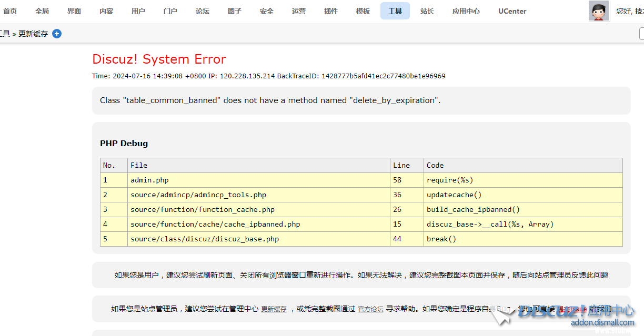The height and width of the screenshot is (336, 644).
Task: Click the blue plus icon beside the breadcrumb
Action: 57,34
